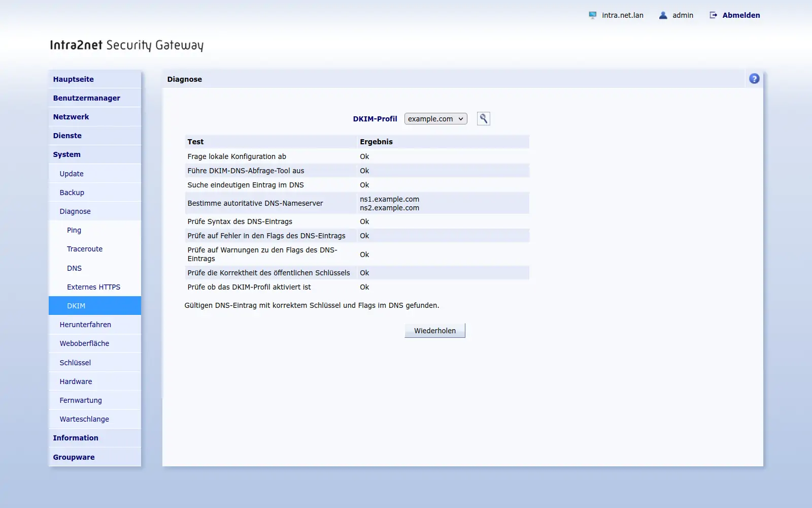Open the Groupware menu item
812x508 pixels.
pyautogui.click(x=95, y=457)
